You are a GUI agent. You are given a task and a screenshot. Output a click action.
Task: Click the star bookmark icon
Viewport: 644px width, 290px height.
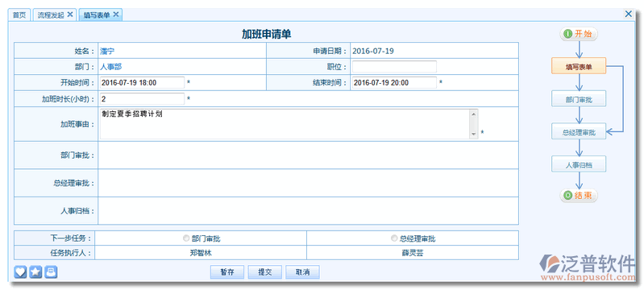35,271
